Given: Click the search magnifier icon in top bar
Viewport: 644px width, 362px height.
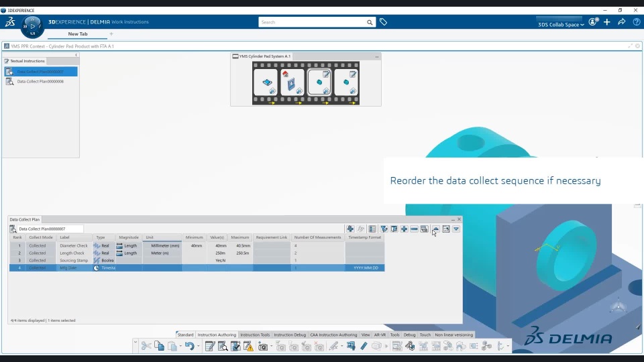Looking at the screenshot, I should pos(370,23).
